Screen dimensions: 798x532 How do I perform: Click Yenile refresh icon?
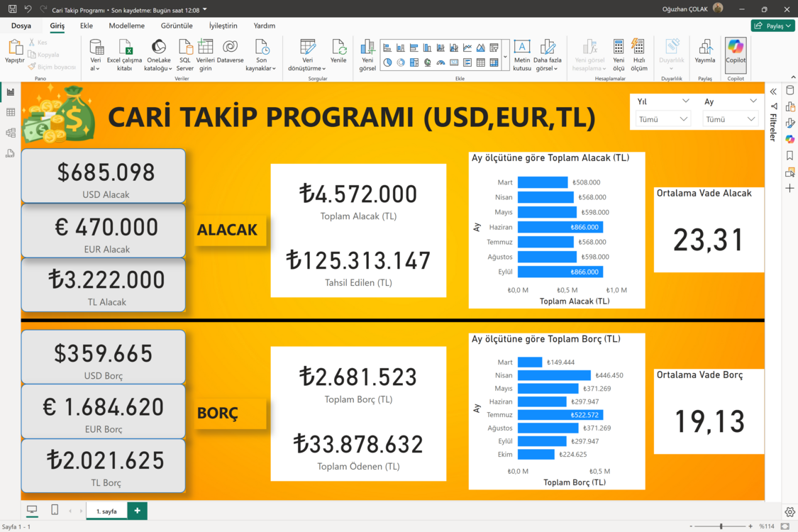(338, 48)
